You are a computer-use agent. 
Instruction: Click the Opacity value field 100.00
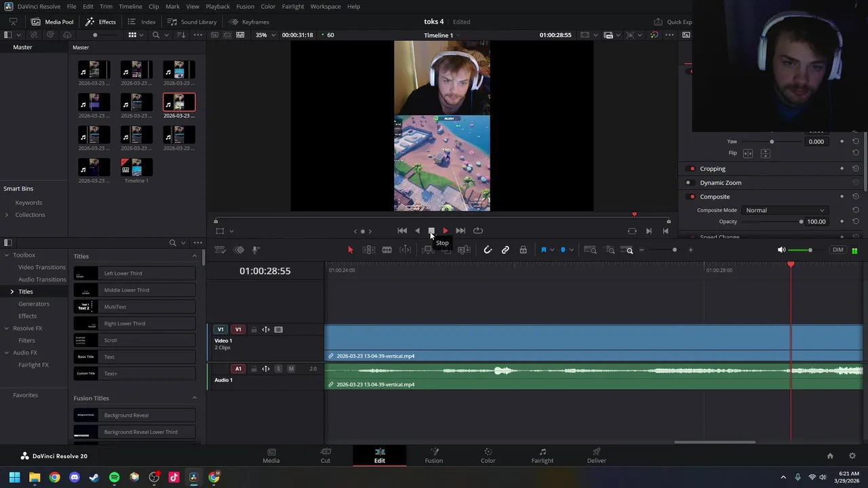(x=816, y=222)
